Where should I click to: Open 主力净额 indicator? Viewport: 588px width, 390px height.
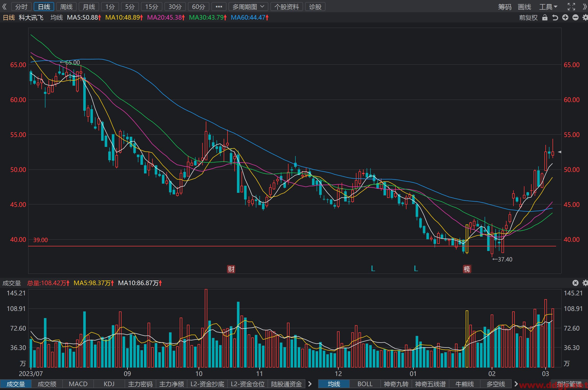coord(172,384)
